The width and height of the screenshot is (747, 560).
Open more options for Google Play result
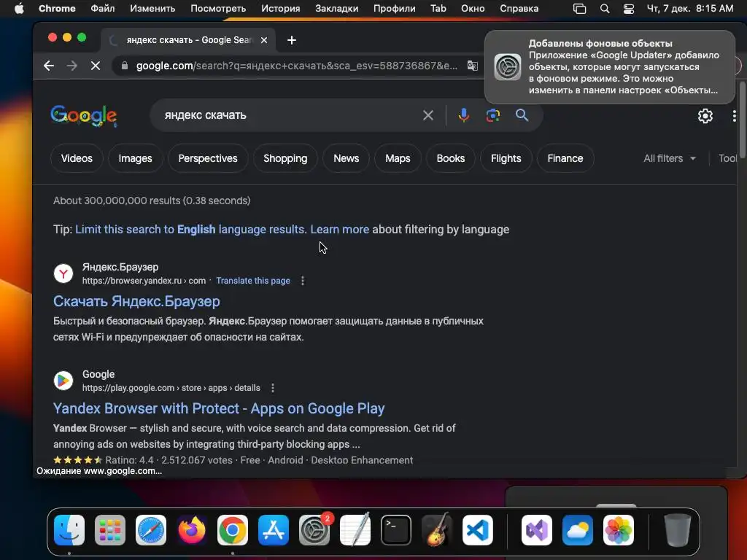273,388
